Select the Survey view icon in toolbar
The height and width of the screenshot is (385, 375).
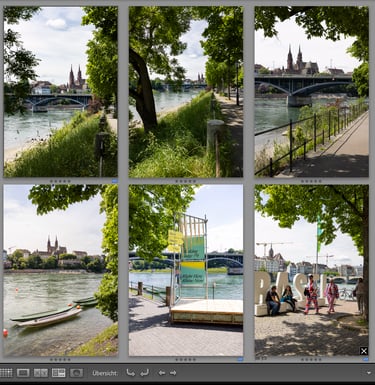tap(58, 373)
